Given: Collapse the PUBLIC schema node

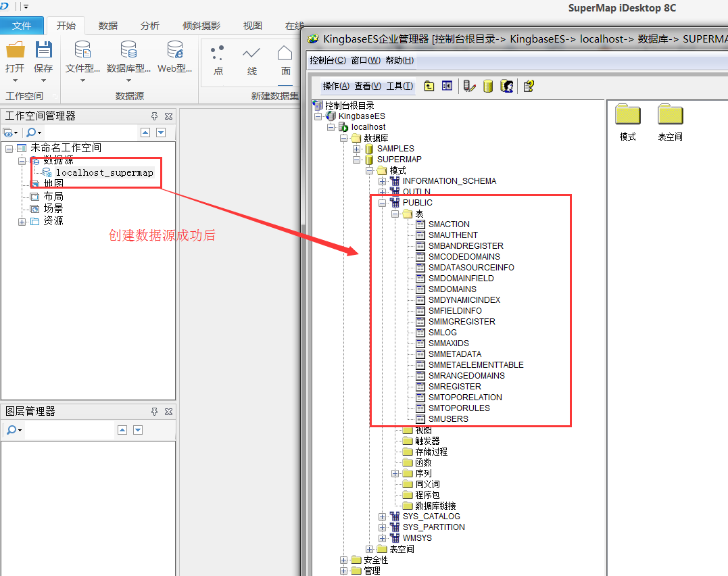Looking at the screenshot, I should click(x=382, y=203).
